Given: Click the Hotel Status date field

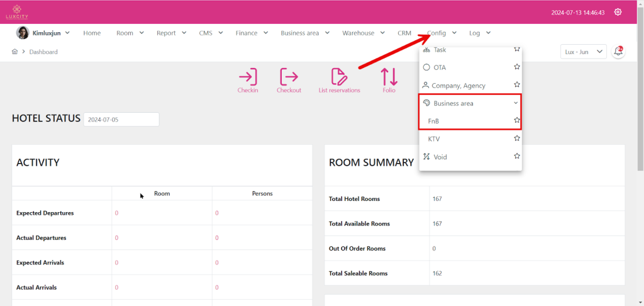Looking at the screenshot, I should 121,119.
